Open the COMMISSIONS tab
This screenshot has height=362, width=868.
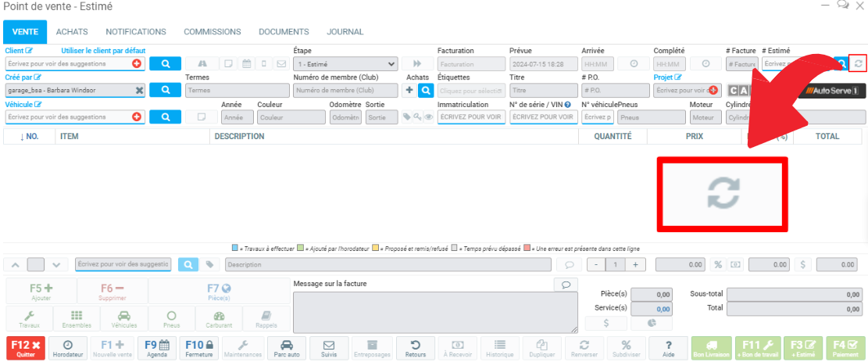[x=212, y=32]
